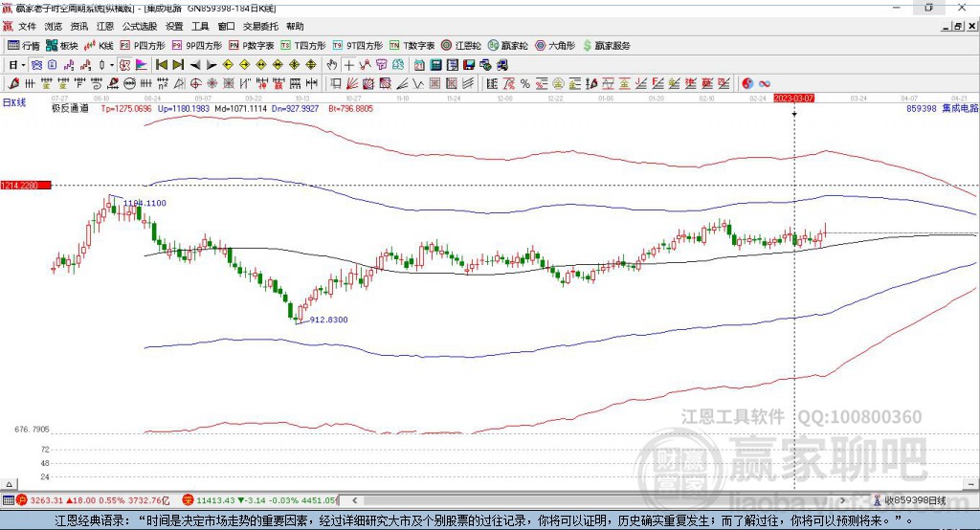Click the 859398 集成电路 code label
Screen dimensions: 980x530
pyautogui.click(x=942, y=108)
